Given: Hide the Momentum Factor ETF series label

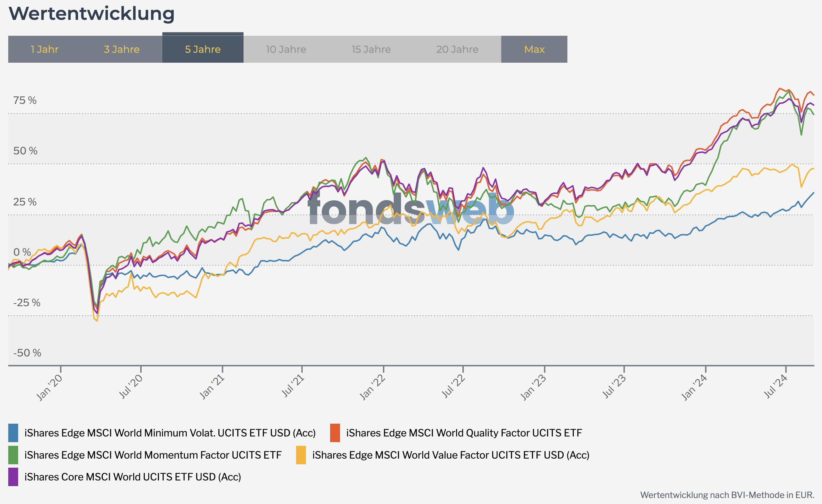Looking at the screenshot, I should 153,455.
